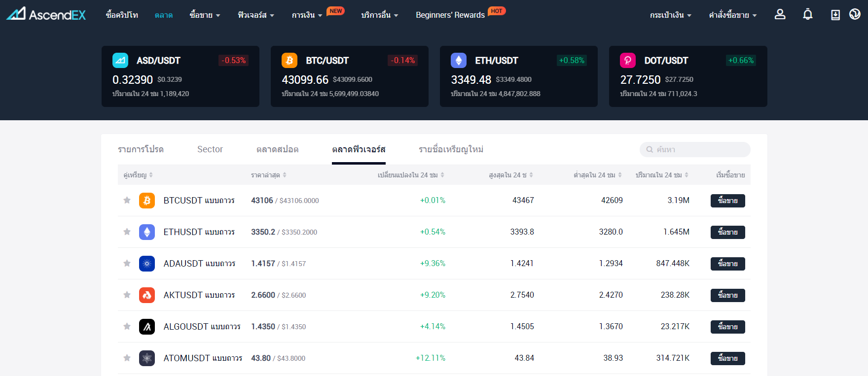Image resolution: width=868 pixels, height=376 pixels.
Task: Sort by ปริมาณใน 24 ชม column
Action: 662,175
